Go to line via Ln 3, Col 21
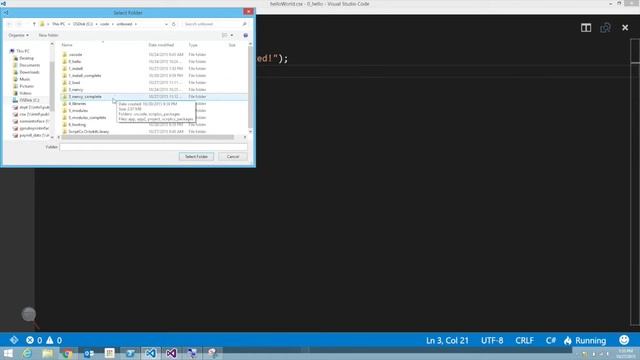Image resolution: width=640 pixels, height=360 pixels. (447, 340)
